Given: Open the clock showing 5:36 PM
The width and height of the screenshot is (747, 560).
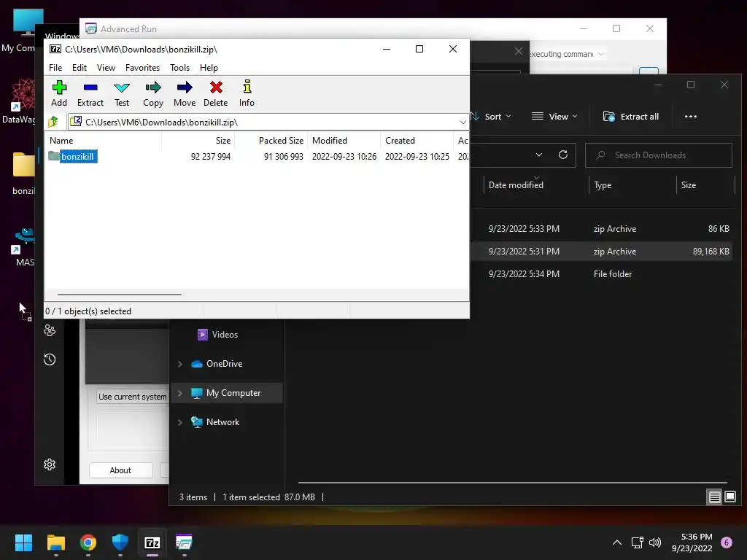Looking at the screenshot, I should 692,542.
